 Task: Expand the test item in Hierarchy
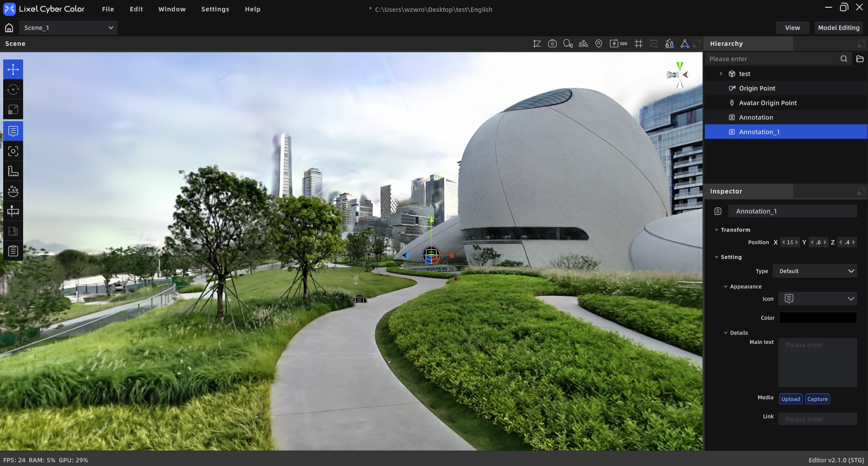(x=721, y=74)
